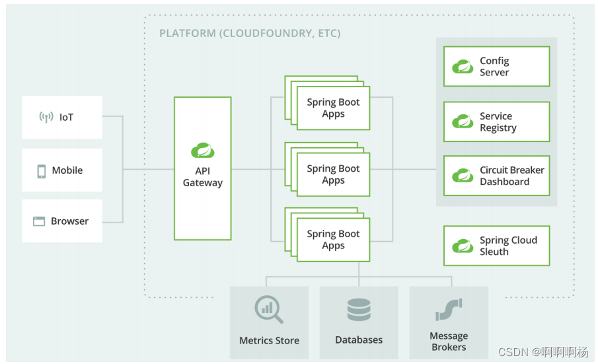The height and width of the screenshot is (364, 598).
Task: Click the Mobile phone icon
Action: click(41, 171)
